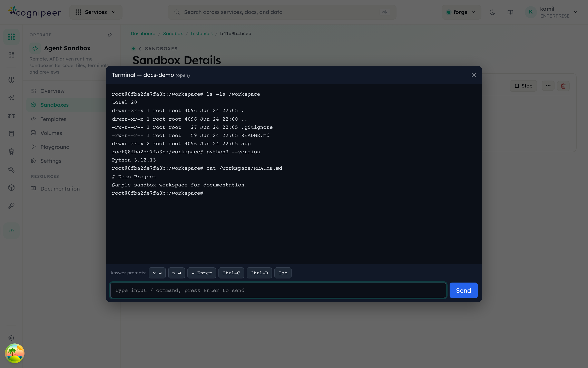588x368 pixels.
Task: Click the 'Python 3.12.13' output line
Action: tap(134, 160)
